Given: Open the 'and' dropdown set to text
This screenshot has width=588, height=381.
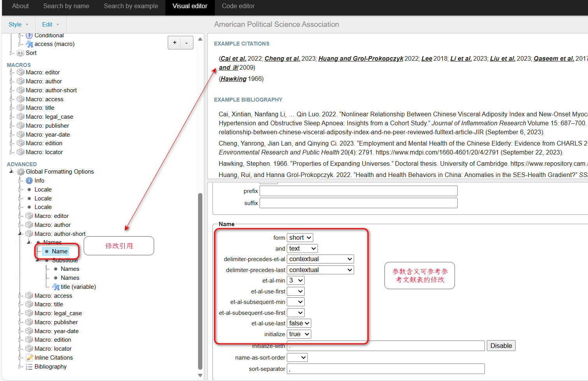Looking at the screenshot, I should pyautogui.click(x=302, y=248).
